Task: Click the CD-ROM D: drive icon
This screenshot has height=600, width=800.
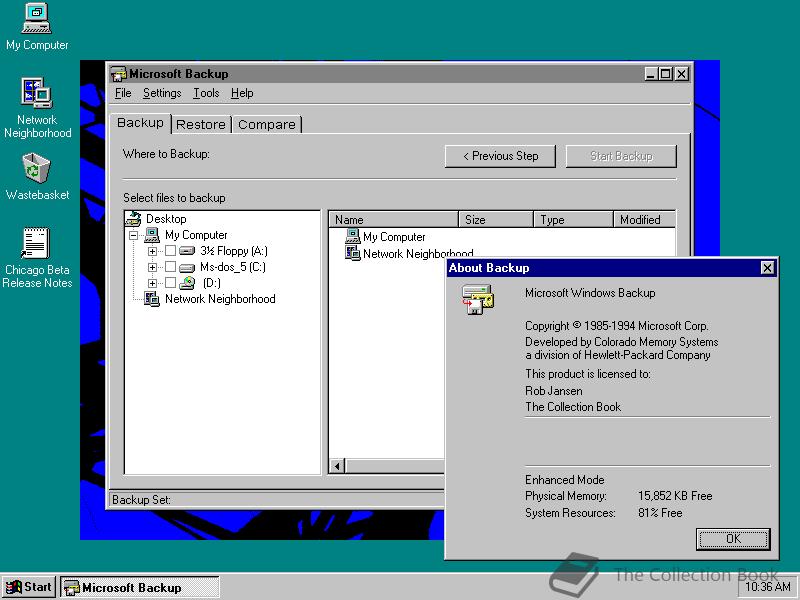Action: (187, 283)
